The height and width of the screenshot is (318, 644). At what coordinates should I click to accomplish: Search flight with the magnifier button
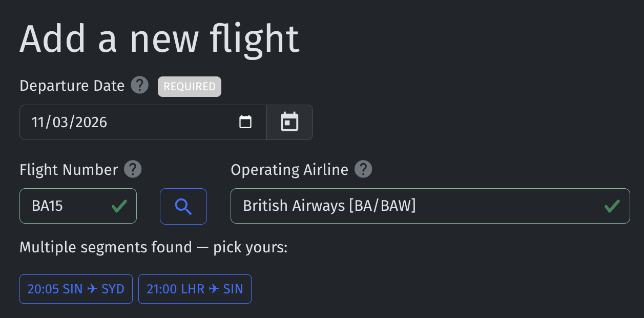pyautogui.click(x=183, y=206)
